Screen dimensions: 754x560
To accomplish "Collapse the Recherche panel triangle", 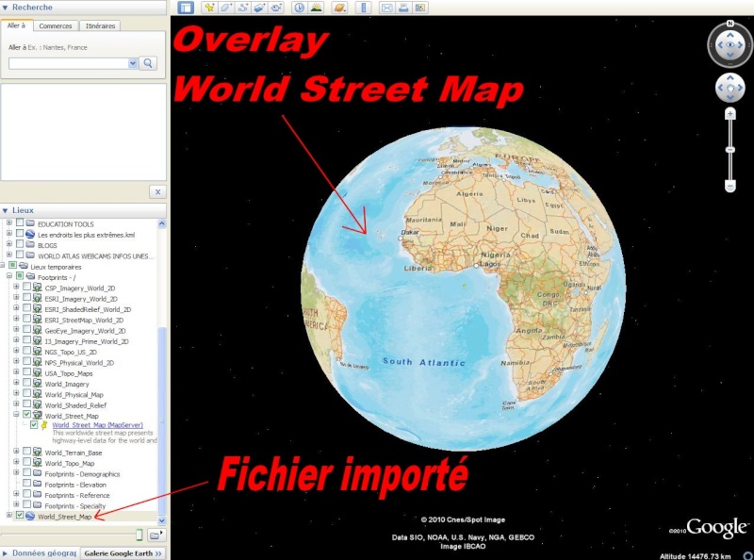I will click(6, 8).
